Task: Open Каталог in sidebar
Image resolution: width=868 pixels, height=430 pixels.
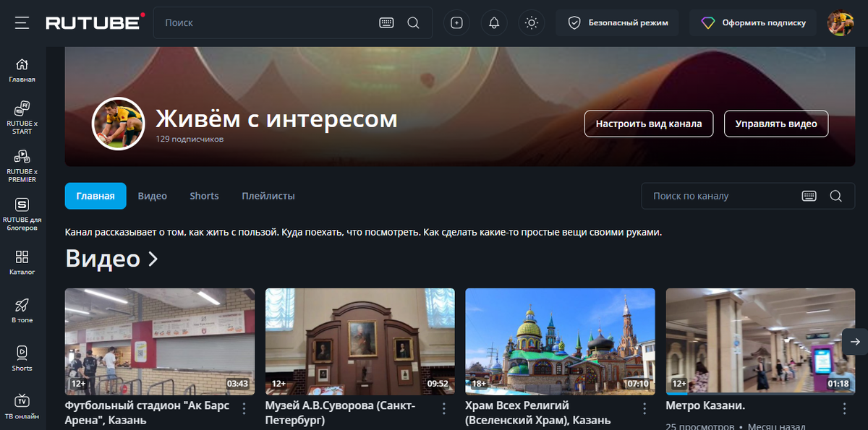Action: 22,263
